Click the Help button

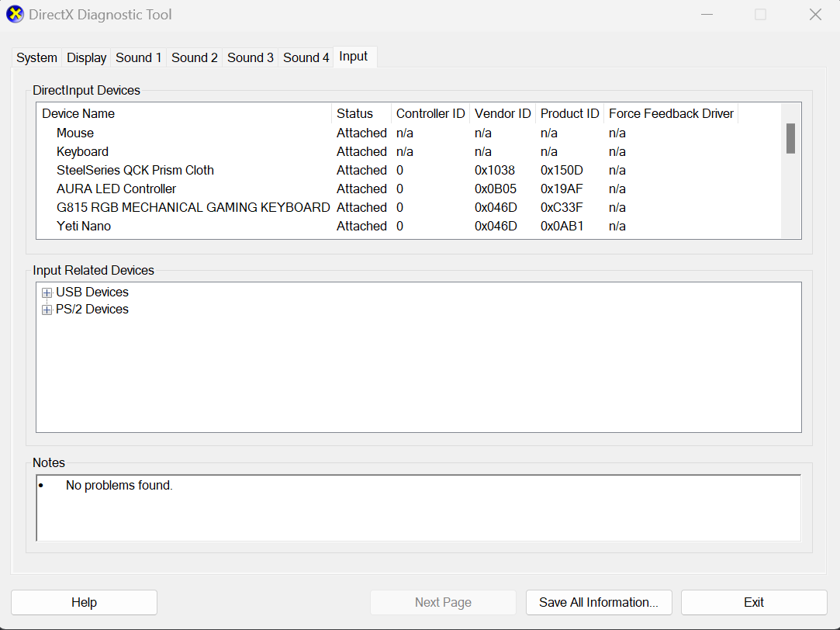(x=84, y=602)
